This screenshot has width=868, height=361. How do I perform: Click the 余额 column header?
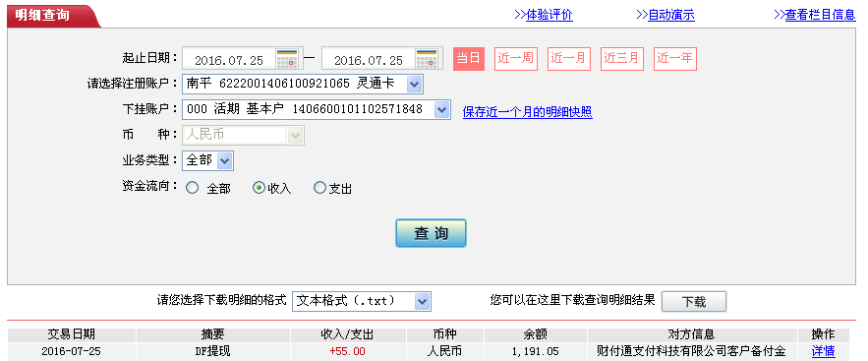pyautogui.click(x=536, y=334)
